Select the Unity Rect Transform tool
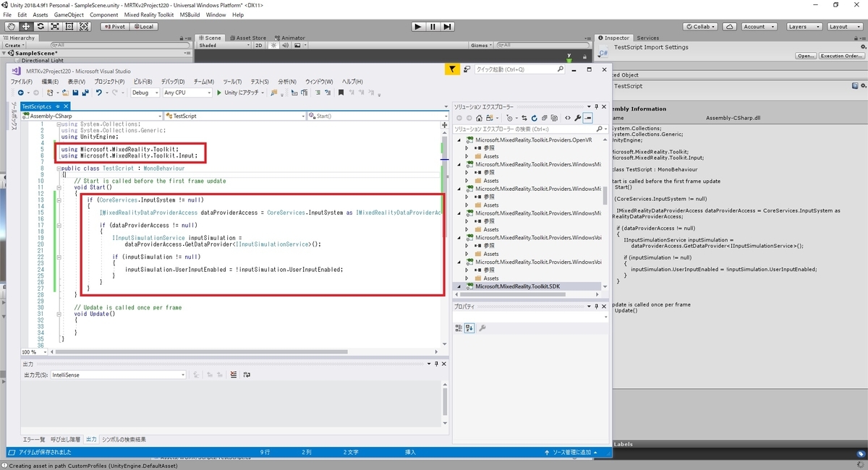 click(69, 27)
